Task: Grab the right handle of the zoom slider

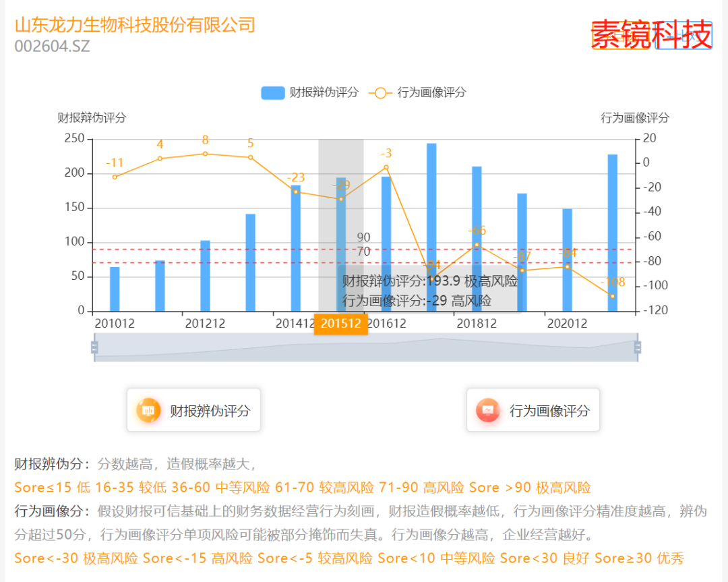Action: pyautogui.click(x=638, y=347)
